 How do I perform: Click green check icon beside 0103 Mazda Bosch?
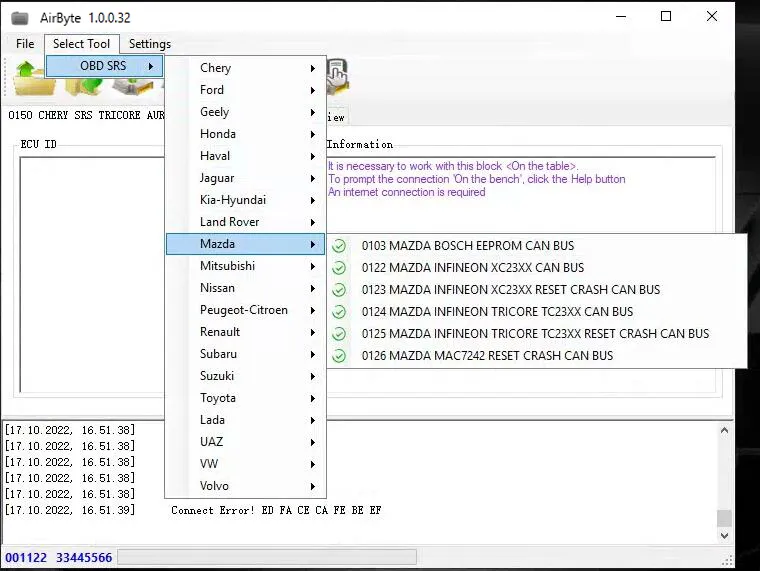coord(339,246)
